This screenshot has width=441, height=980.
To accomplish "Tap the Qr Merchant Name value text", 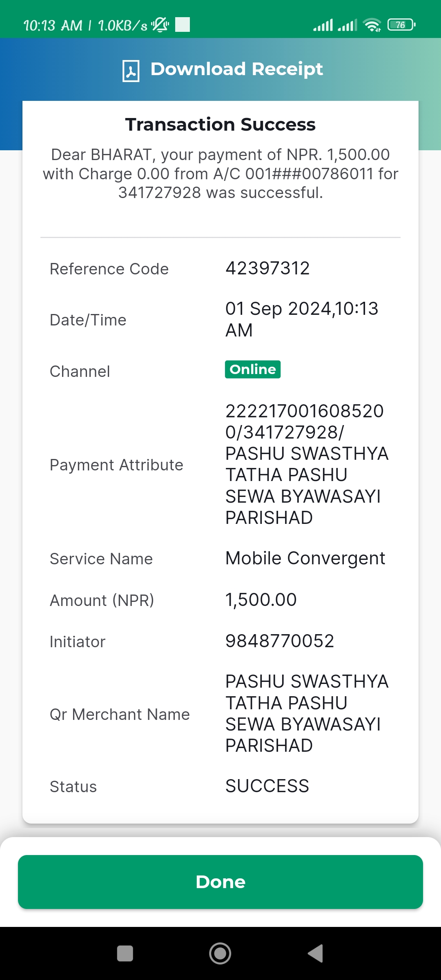I will (307, 714).
